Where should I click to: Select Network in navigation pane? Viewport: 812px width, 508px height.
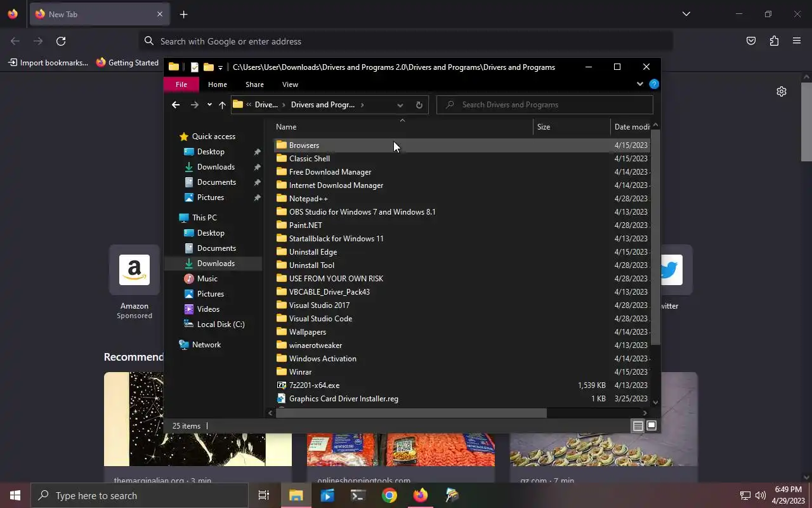206,345
